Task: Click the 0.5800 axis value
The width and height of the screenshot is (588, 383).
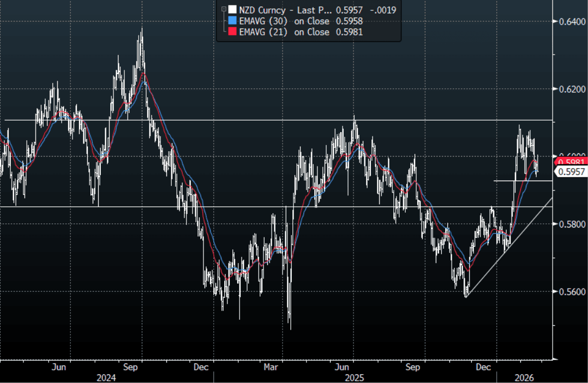Action: click(572, 224)
